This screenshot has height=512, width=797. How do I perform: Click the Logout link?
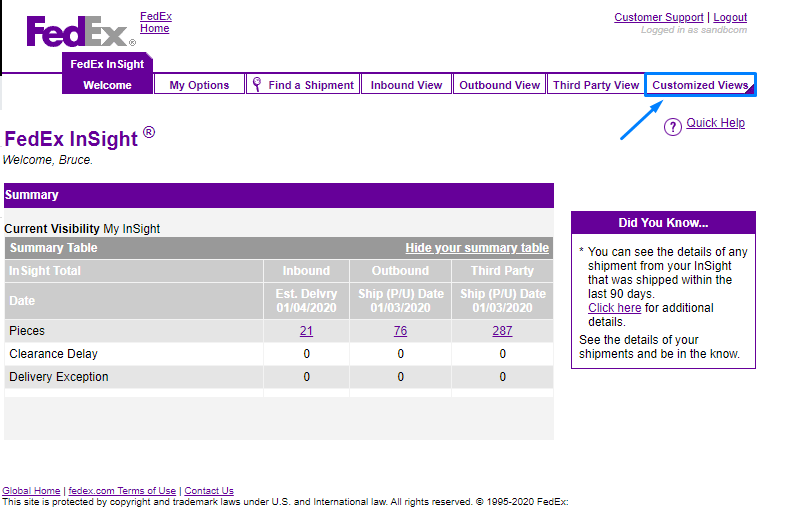tap(730, 17)
